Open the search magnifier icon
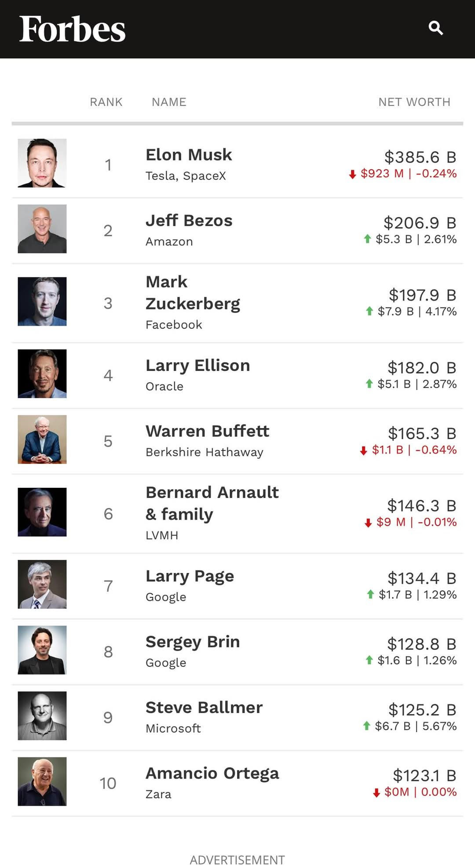The width and height of the screenshot is (475, 868). (x=435, y=28)
